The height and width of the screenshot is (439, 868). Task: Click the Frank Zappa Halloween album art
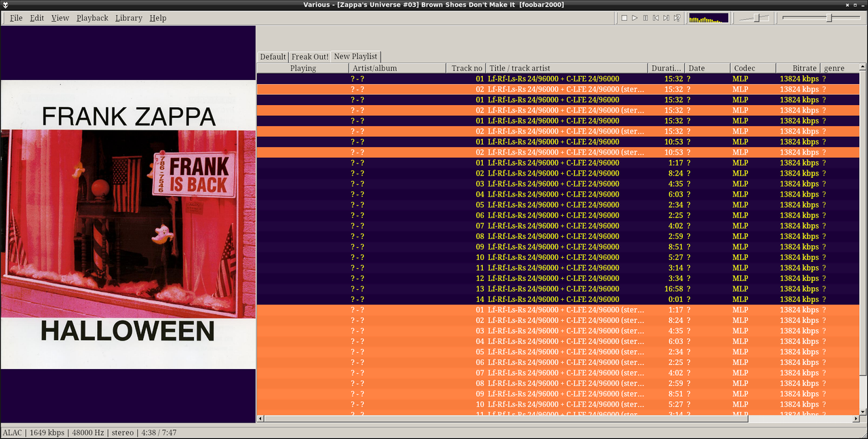128,225
